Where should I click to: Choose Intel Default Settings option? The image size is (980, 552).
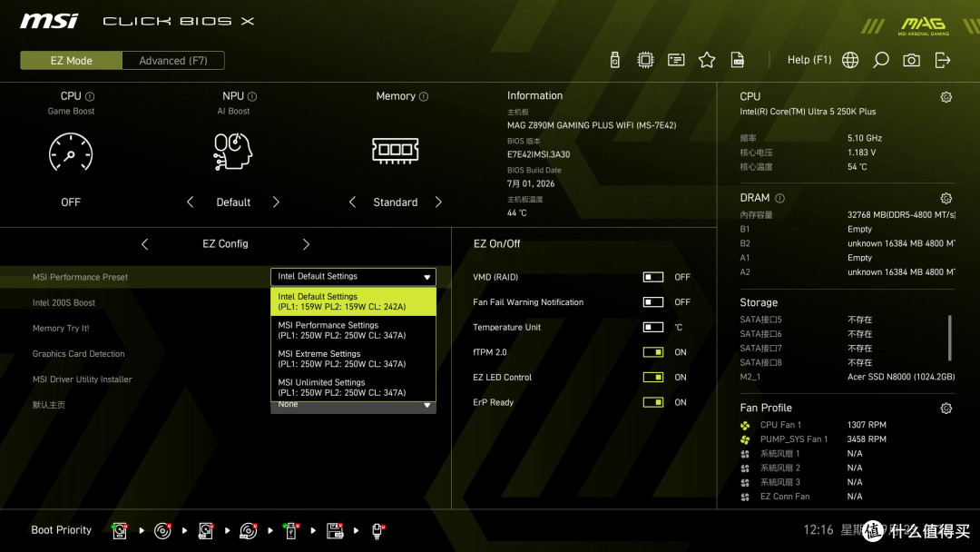click(353, 301)
